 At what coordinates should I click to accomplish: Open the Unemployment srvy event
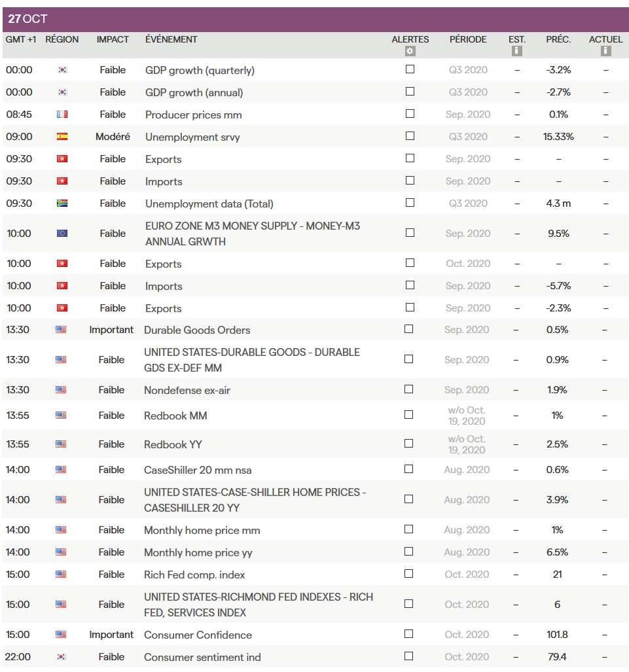tap(192, 137)
